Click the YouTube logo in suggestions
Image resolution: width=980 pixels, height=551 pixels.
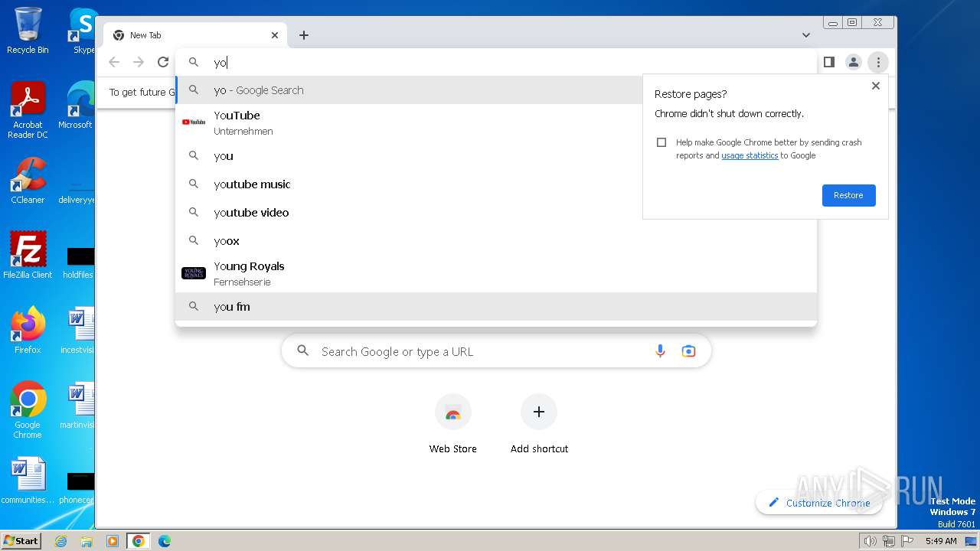pyautogui.click(x=194, y=122)
